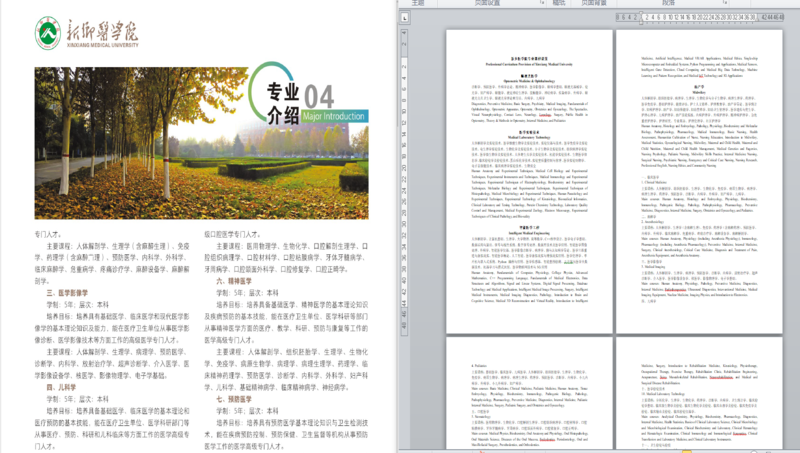Click the heading '三、医学影像学'
This screenshot has height=453, width=800.
tap(67, 293)
